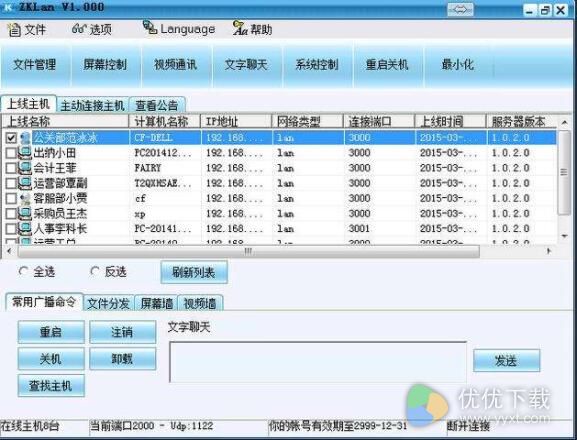Click the 发送 send button

pos(506,361)
